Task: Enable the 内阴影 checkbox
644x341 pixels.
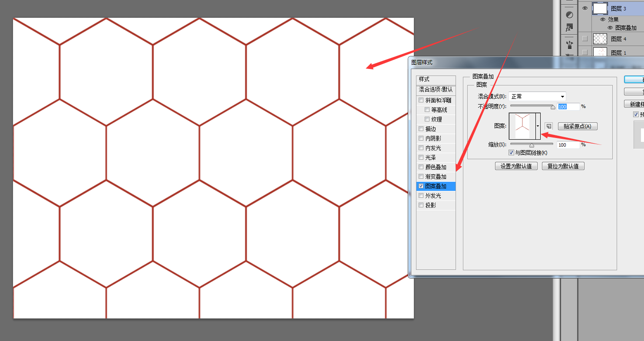Action: [421, 138]
